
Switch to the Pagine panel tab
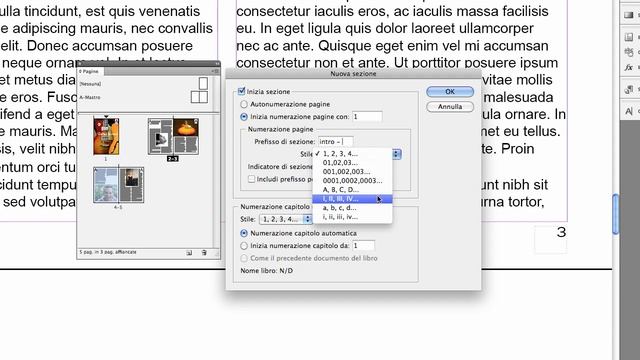pyautogui.click(x=90, y=71)
